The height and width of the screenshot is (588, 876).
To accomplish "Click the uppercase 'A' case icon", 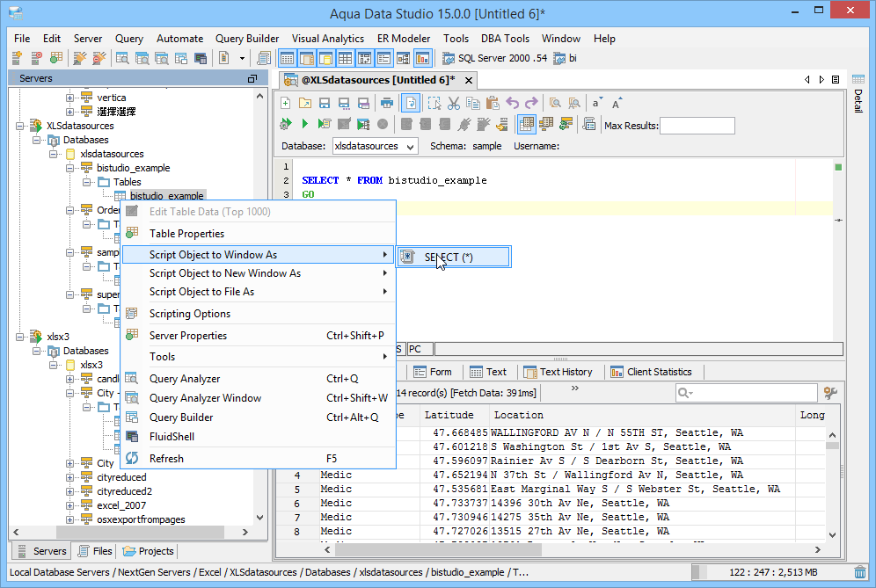I will 617,103.
